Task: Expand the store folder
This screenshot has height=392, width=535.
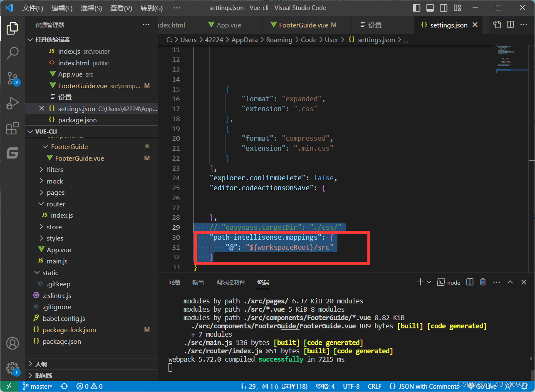Action: point(41,227)
